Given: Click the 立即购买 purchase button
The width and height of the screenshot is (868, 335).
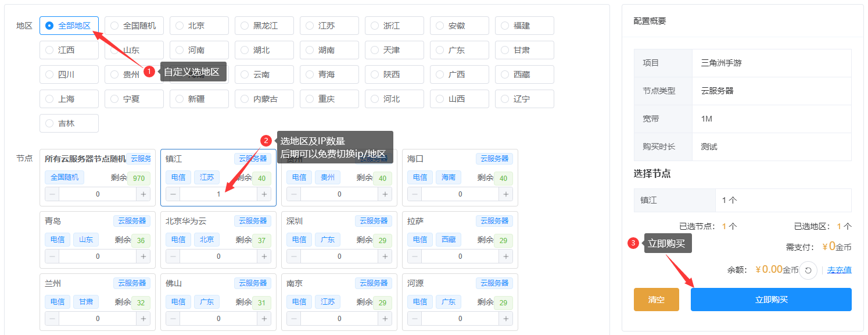Looking at the screenshot, I should click(771, 299).
